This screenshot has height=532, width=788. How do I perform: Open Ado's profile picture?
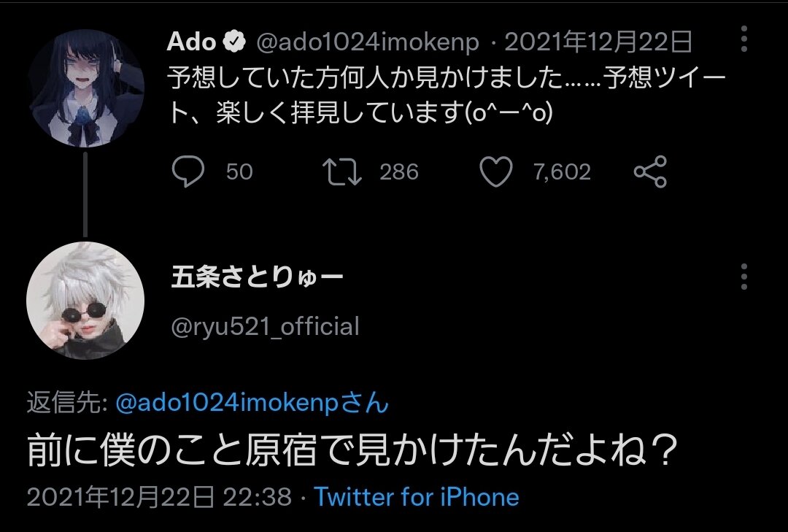tap(85, 89)
